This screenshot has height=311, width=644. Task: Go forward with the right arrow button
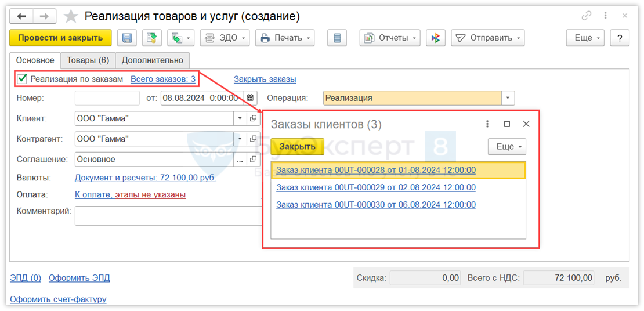(45, 16)
